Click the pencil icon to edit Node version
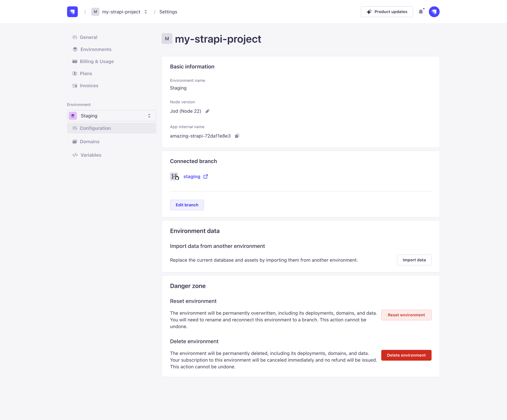 (208, 111)
